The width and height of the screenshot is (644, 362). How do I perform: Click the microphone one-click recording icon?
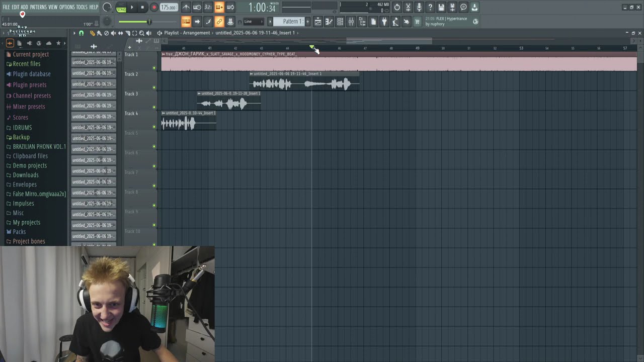pyautogui.click(x=419, y=7)
